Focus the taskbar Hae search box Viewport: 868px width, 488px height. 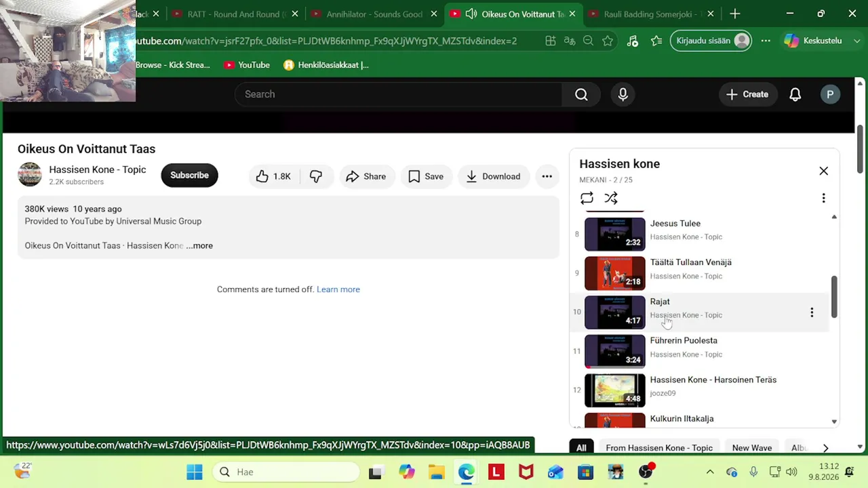(286, 472)
